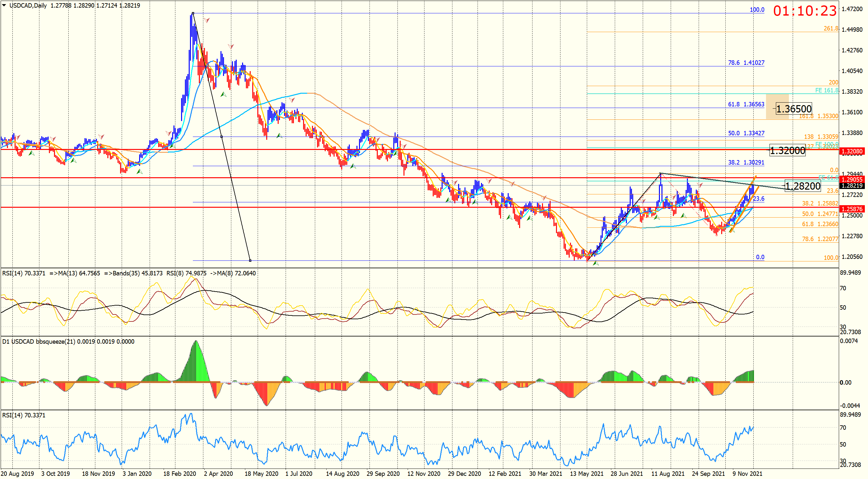Viewport: 868px width, 479px height.
Task: Click the 1.36500 price text label
Action: pos(794,109)
